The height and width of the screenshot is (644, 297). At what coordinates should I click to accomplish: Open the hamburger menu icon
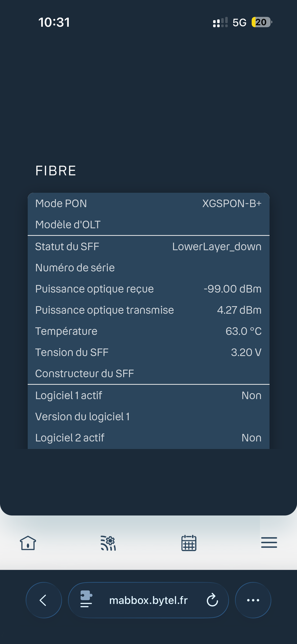(x=269, y=542)
